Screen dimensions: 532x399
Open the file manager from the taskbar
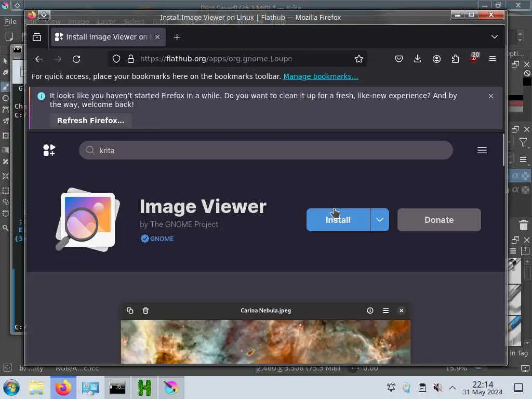click(x=36, y=388)
